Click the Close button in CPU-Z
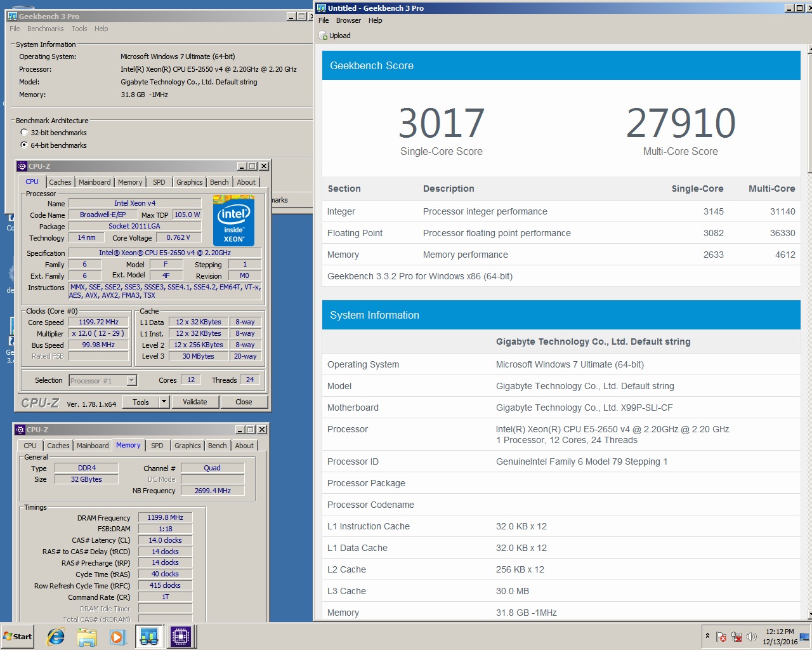 (x=244, y=402)
